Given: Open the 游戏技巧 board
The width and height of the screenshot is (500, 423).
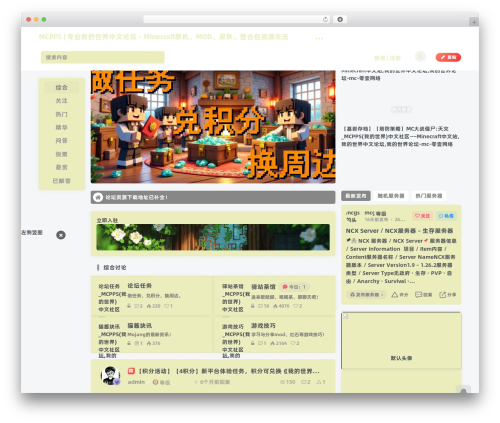Looking at the screenshot, I should [263, 326].
